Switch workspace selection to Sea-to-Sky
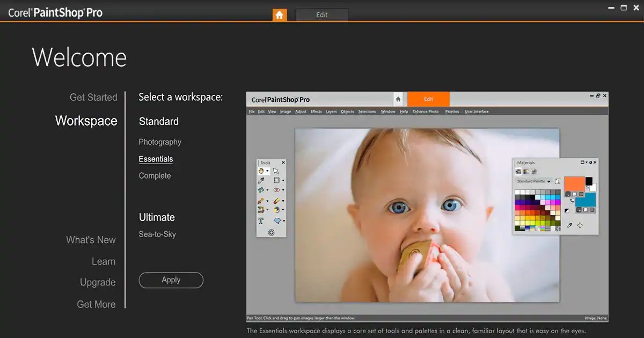Viewport: 644px width, 338px height. tap(157, 234)
